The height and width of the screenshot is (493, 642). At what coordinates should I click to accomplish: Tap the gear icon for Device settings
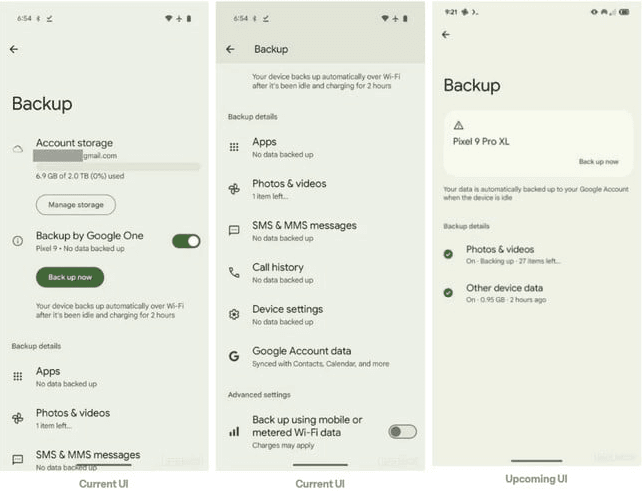tap(234, 314)
